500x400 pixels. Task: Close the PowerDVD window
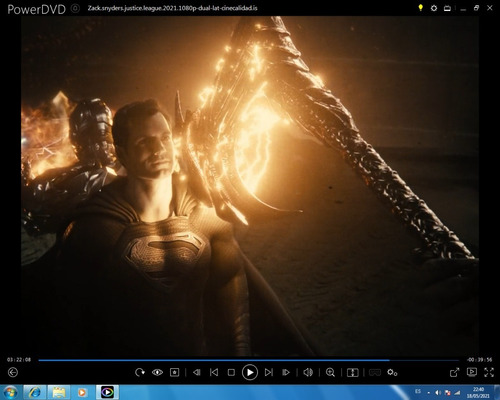click(x=490, y=8)
